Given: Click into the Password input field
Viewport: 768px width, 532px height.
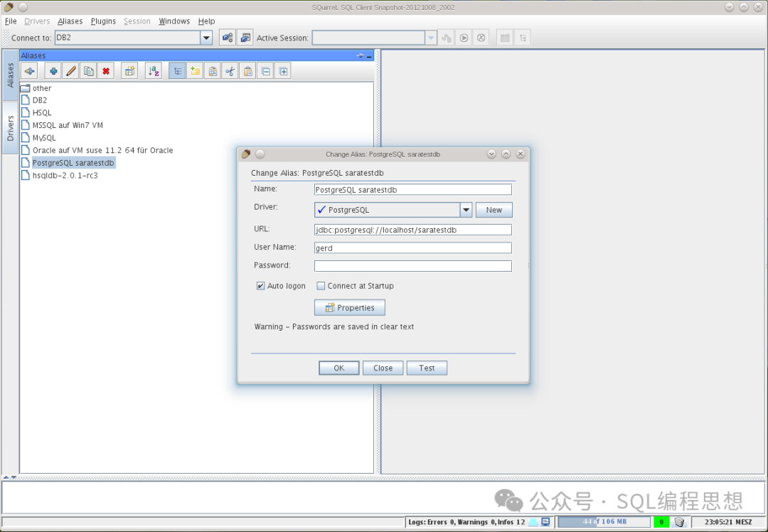Looking at the screenshot, I should coord(412,266).
